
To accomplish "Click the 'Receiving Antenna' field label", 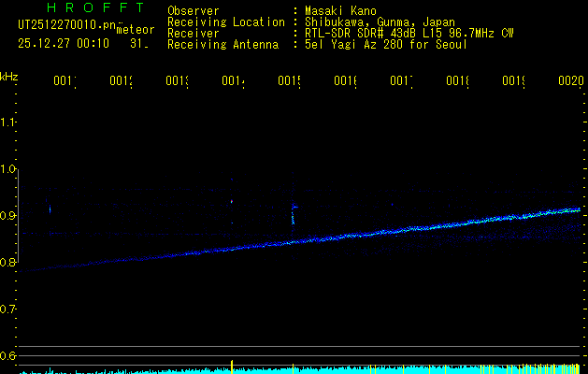I will coord(223,45).
